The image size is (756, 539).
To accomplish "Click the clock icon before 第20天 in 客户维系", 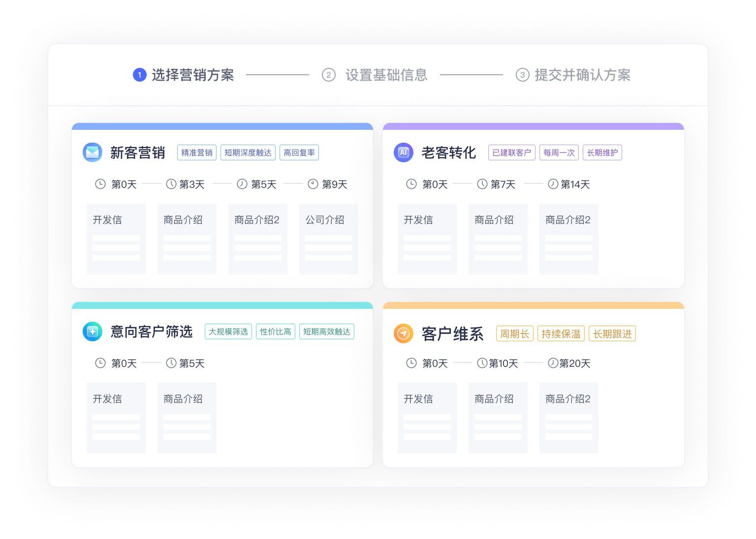I will point(552,363).
